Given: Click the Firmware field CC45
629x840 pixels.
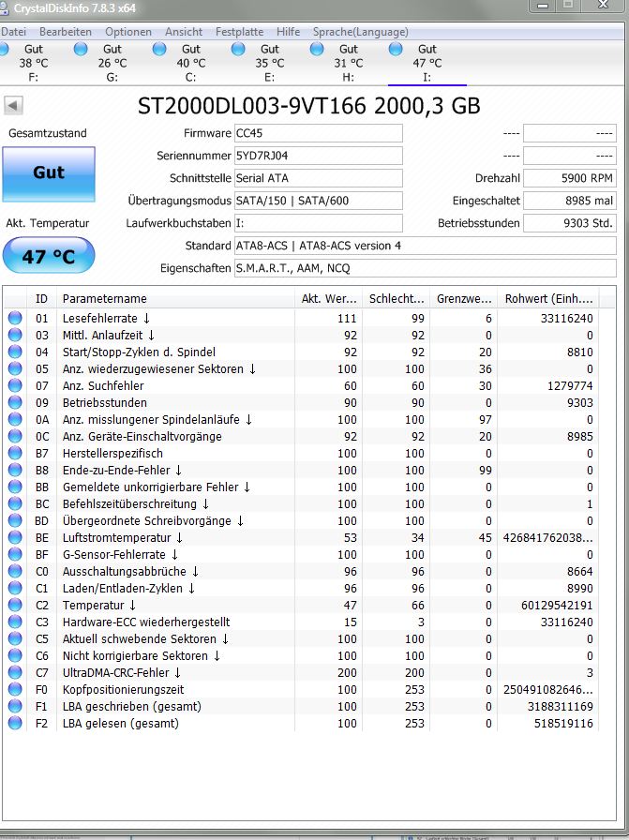Looking at the screenshot, I should 319,133.
